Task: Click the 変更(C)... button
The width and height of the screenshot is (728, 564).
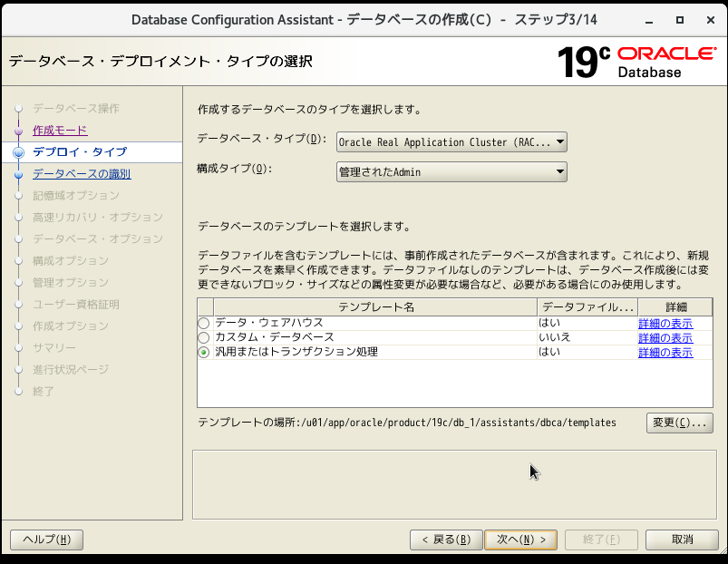Action: 679,423
